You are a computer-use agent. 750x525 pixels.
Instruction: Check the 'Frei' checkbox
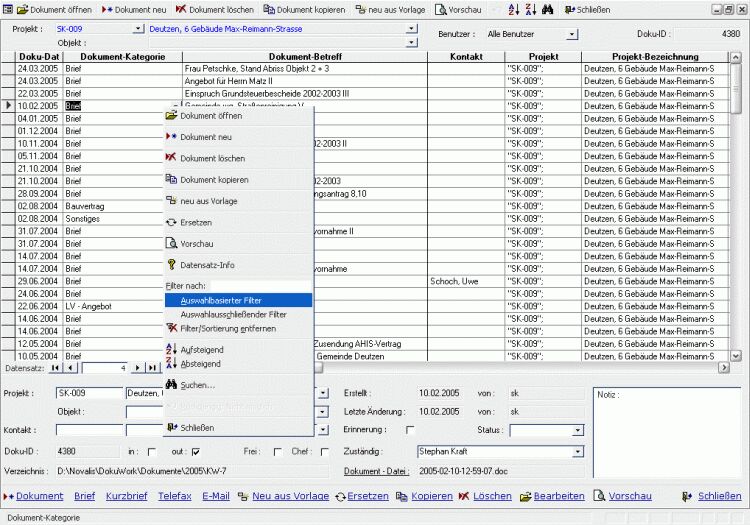pos(277,452)
